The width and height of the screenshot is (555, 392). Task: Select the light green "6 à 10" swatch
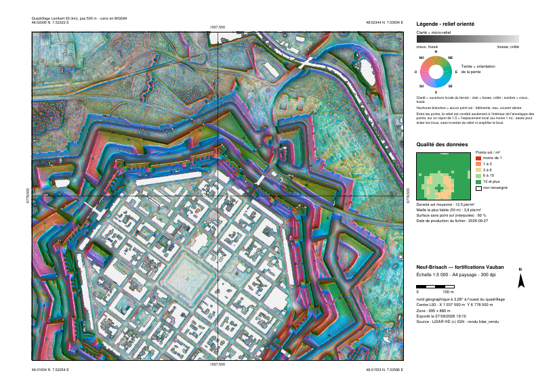point(478,175)
